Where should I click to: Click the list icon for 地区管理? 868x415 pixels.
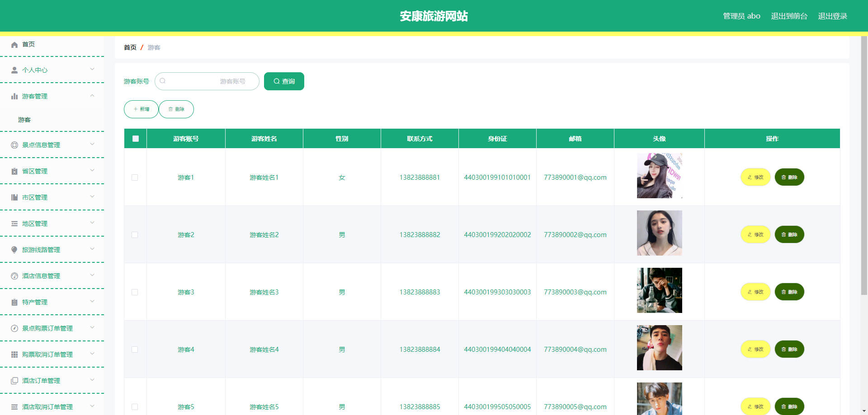[14, 224]
